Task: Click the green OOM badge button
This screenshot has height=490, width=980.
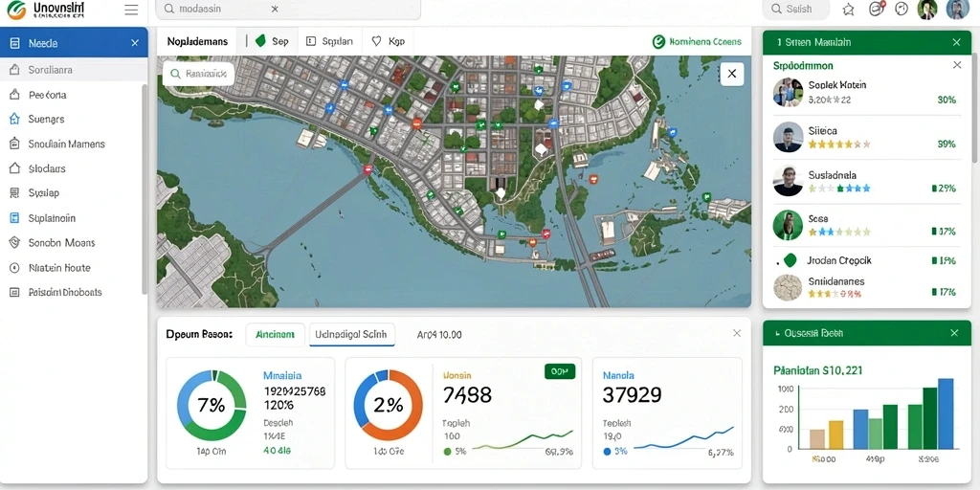Action: click(x=559, y=372)
